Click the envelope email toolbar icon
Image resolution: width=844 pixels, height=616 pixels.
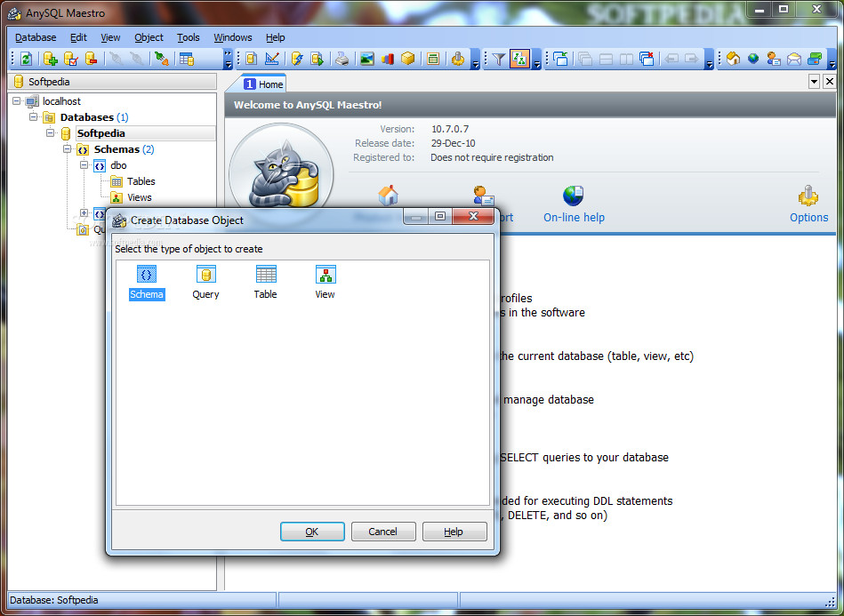(x=794, y=59)
